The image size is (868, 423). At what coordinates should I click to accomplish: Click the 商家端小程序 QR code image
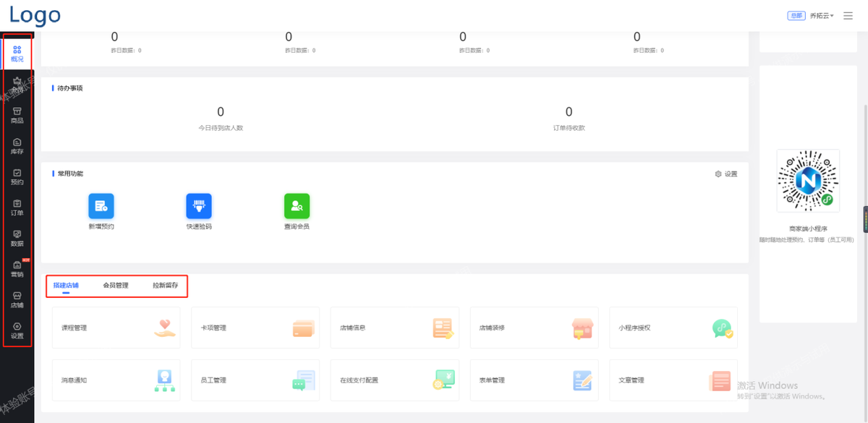pos(808,181)
